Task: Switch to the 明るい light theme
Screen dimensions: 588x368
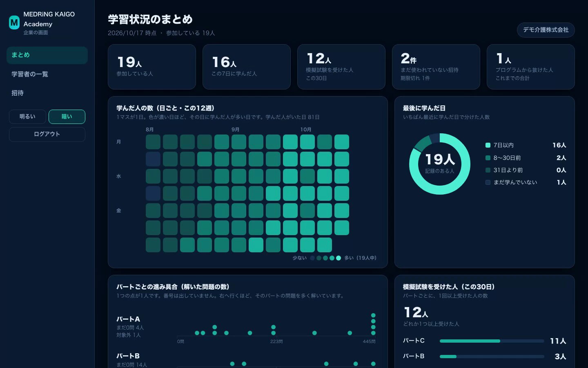Action: (x=27, y=117)
